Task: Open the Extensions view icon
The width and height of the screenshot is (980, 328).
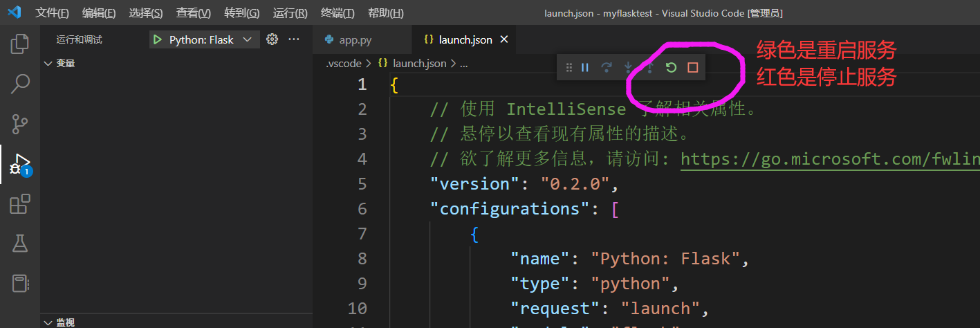Action: (20, 204)
